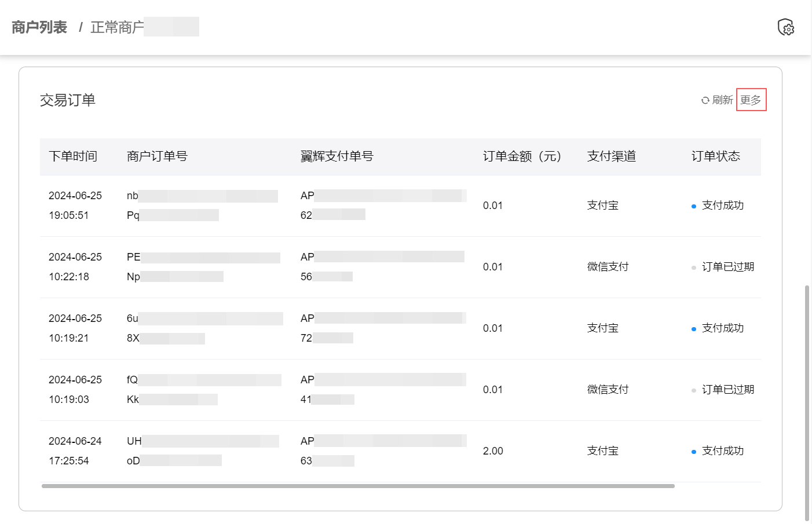This screenshot has width=812, height=524.
Task: Click the circular refresh arrow icon
Action: [705, 100]
